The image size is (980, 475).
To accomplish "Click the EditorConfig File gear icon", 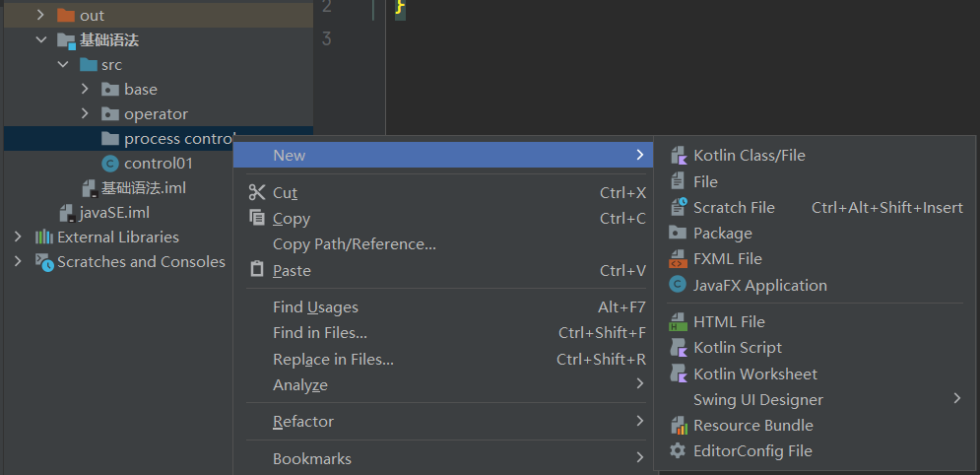I will [678, 451].
